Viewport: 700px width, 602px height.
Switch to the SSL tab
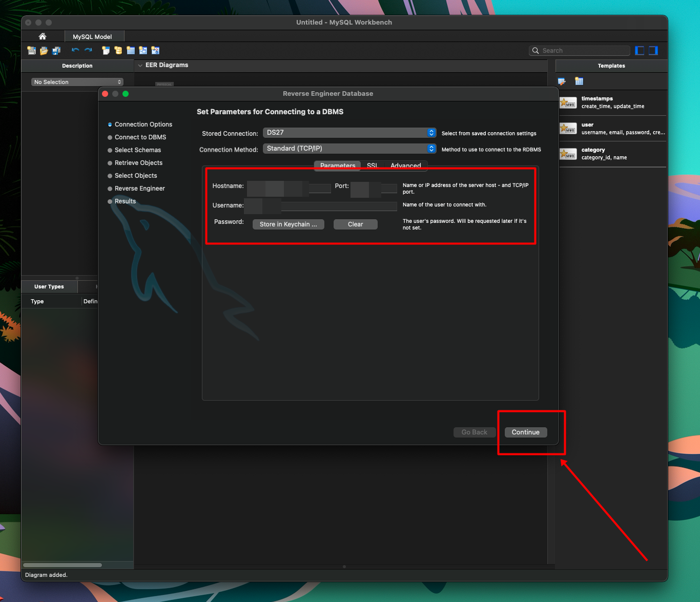coord(372,165)
